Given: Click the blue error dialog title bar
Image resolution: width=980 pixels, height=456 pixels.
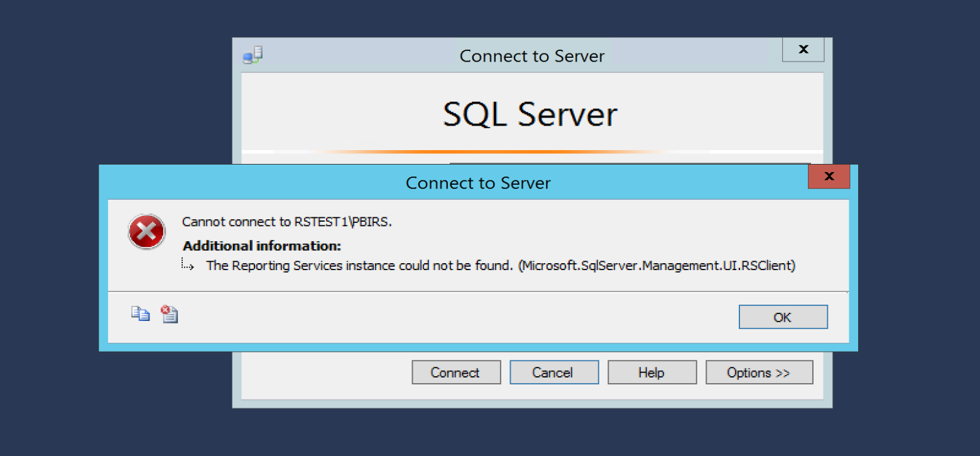Looking at the screenshot, I should (477, 183).
